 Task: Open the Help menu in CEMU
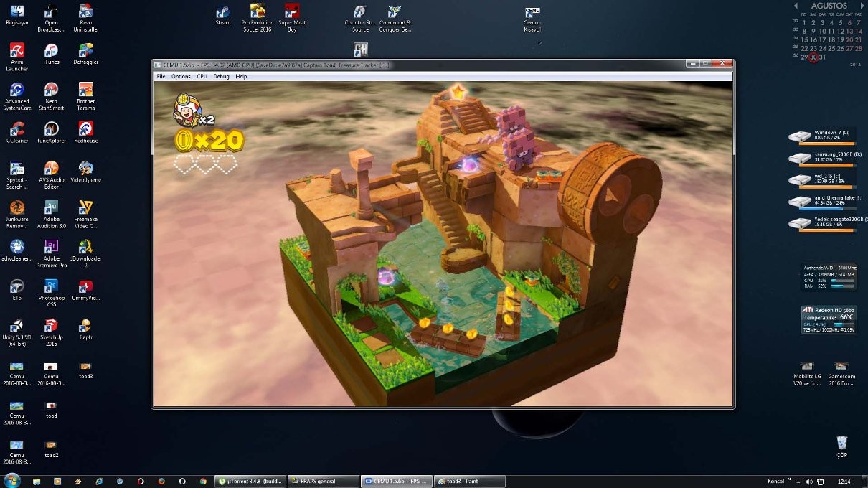pos(241,76)
